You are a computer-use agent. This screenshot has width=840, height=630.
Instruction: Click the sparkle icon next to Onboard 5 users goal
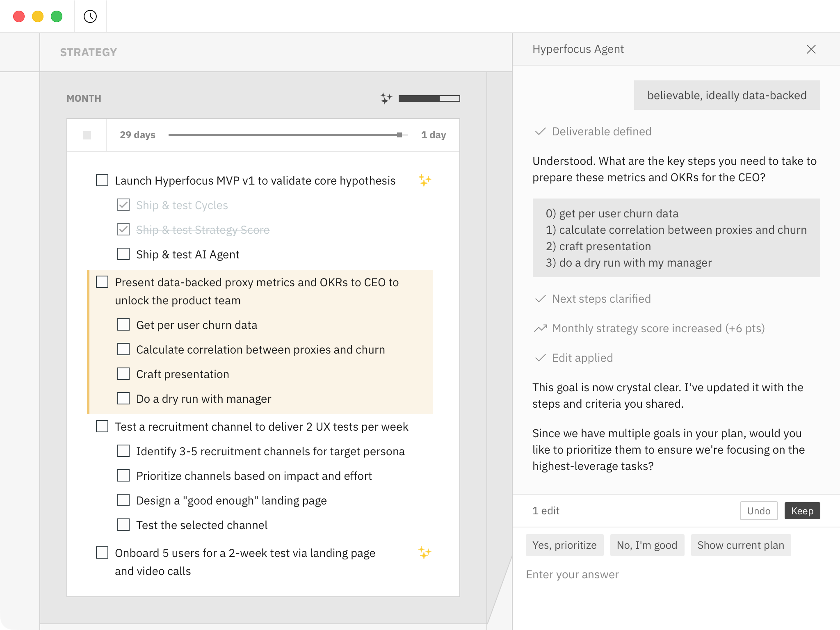click(425, 553)
